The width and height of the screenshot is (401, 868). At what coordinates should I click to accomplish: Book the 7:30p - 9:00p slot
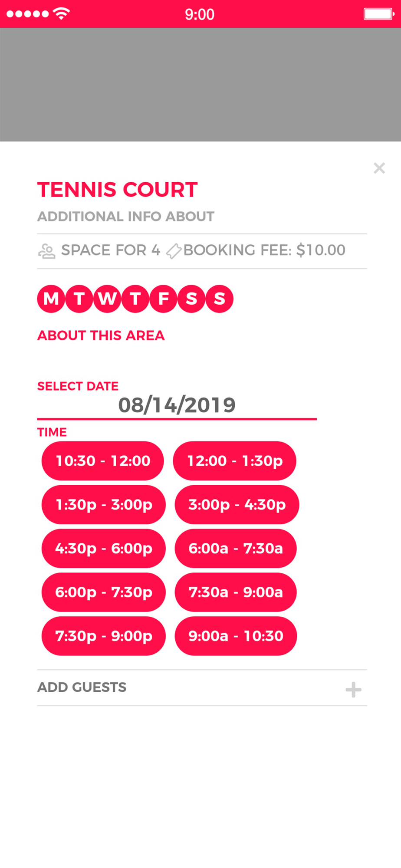tap(104, 636)
